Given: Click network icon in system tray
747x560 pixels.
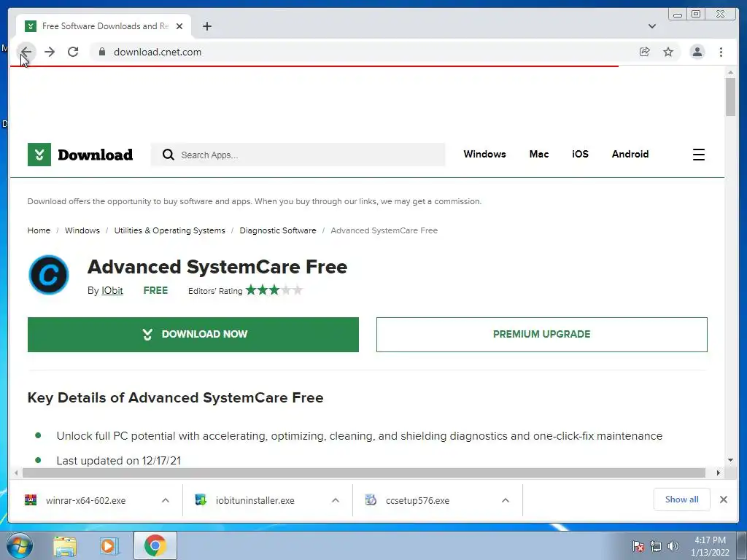Looking at the screenshot, I should pyautogui.click(x=656, y=546).
